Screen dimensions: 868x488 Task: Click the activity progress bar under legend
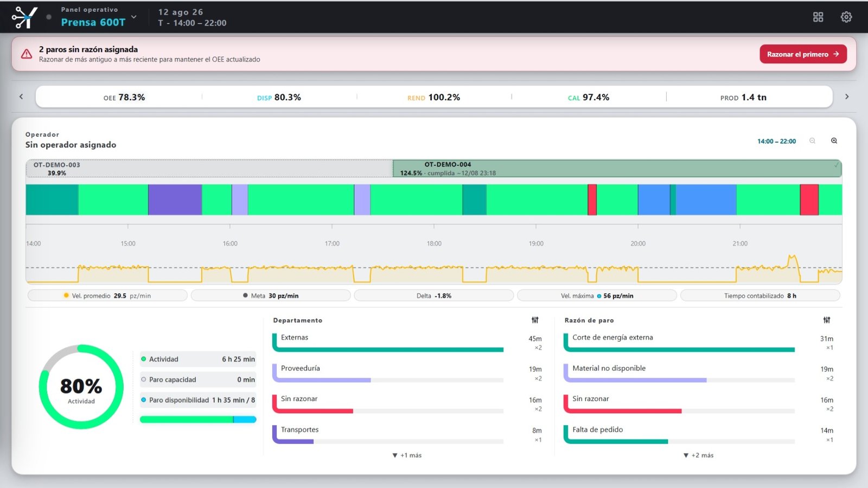click(198, 419)
